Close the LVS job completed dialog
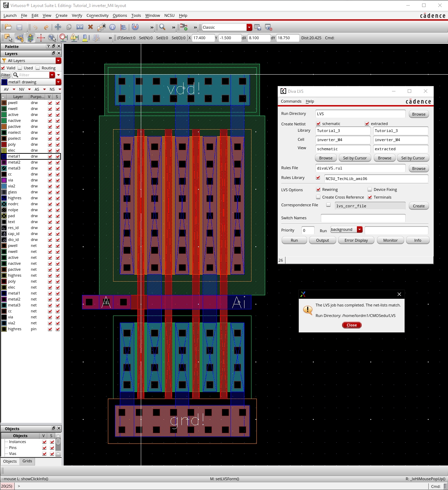448x490 pixels. click(x=352, y=325)
